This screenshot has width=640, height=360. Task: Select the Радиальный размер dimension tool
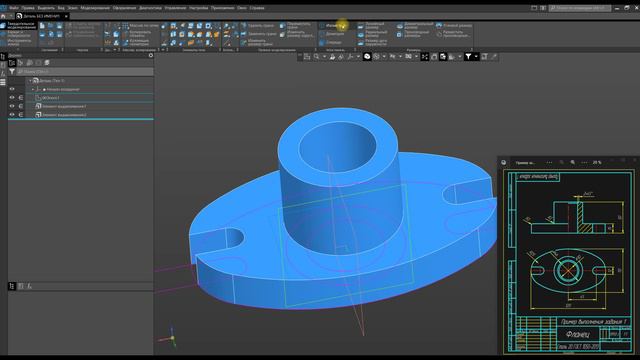pyautogui.click(x=373, y=33)
